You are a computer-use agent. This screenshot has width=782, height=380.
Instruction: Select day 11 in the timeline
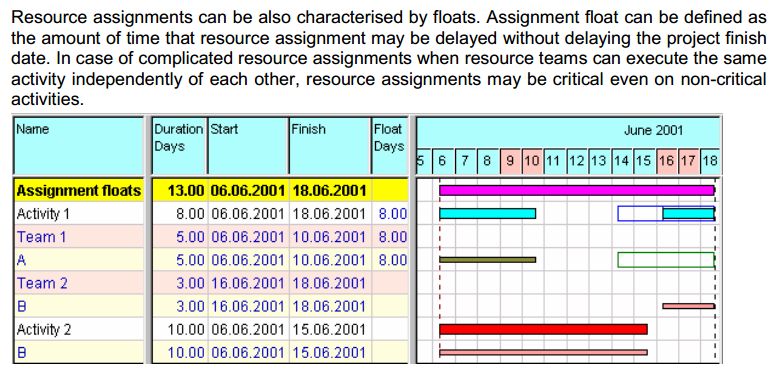coord(554,161)
